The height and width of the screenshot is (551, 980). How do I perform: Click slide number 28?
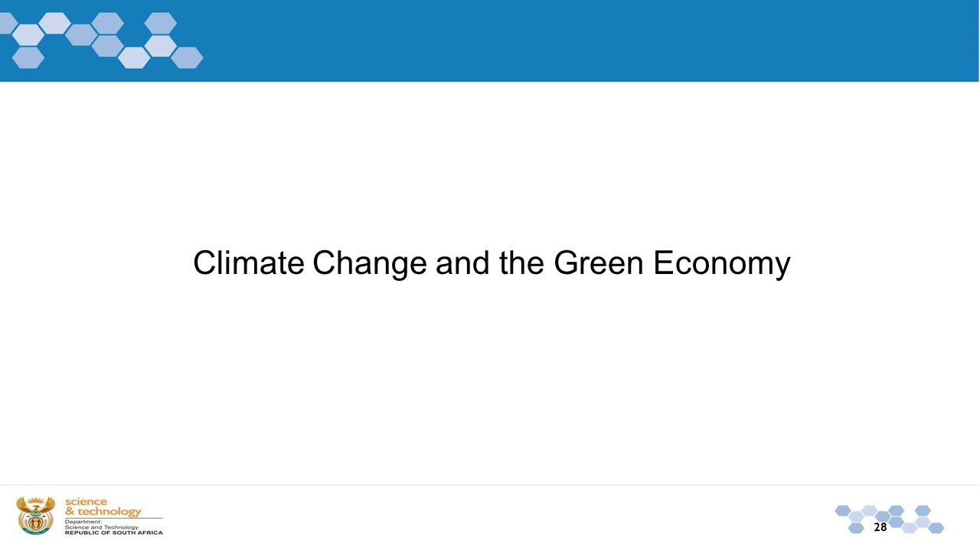coord(880,527)
